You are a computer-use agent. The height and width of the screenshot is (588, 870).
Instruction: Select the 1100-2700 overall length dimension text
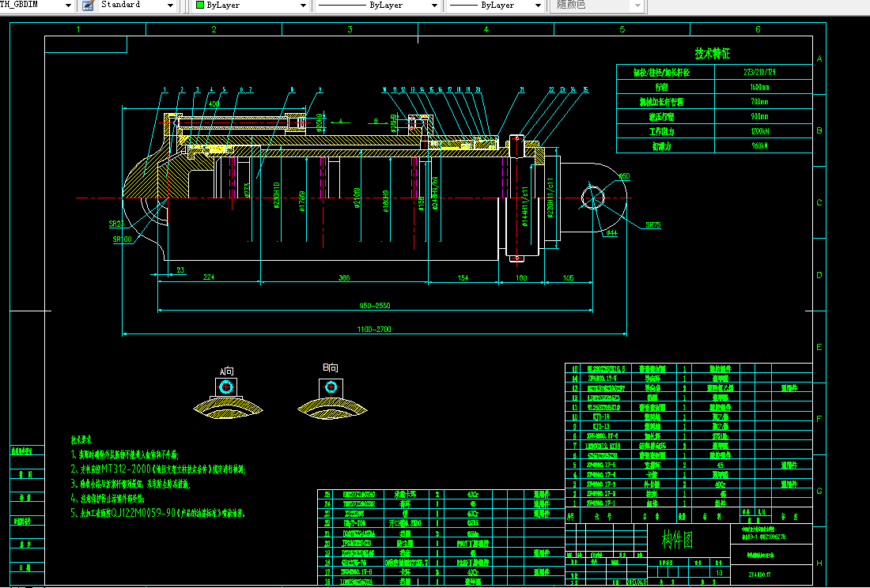(x=374, y=330)
